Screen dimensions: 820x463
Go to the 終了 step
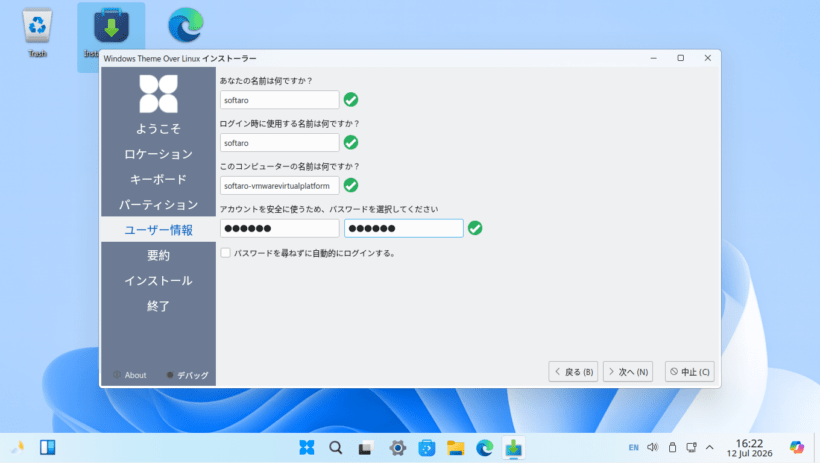(x=158, y=306)
